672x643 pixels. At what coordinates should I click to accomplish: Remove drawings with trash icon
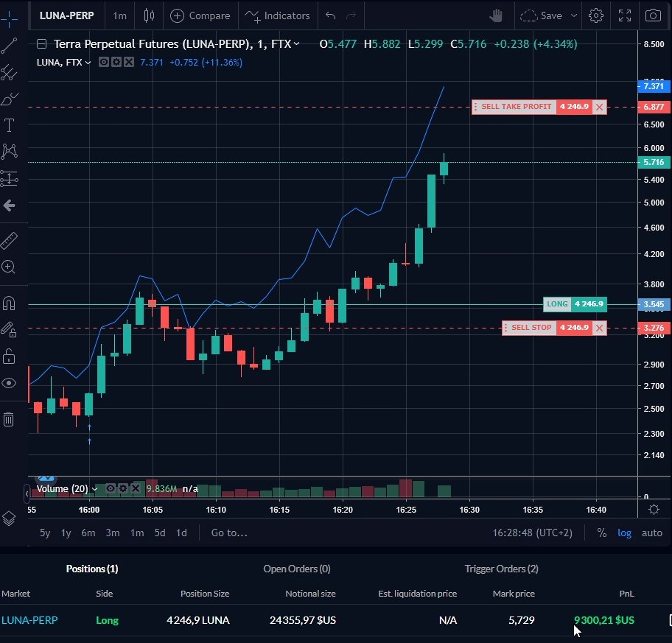click(x=9, y=419)
